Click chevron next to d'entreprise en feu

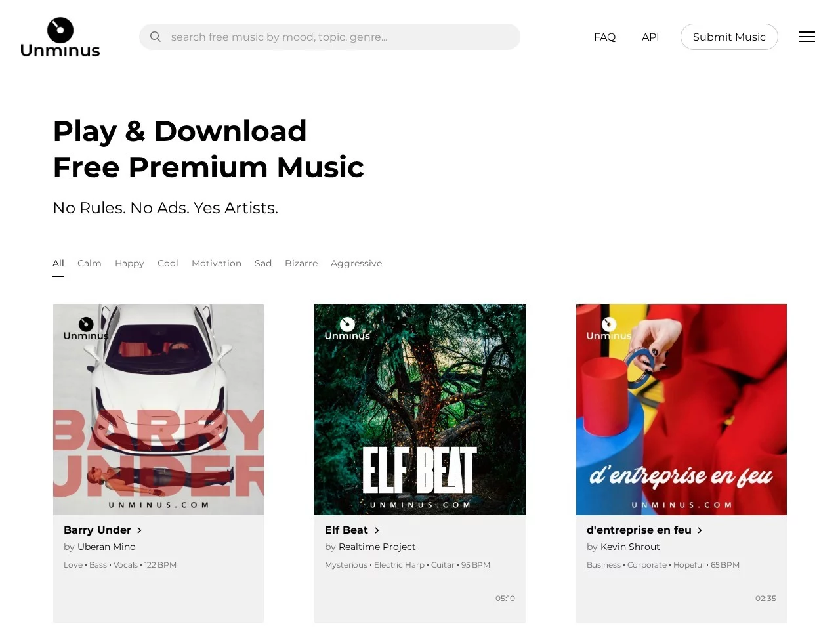tap(700, 530)
